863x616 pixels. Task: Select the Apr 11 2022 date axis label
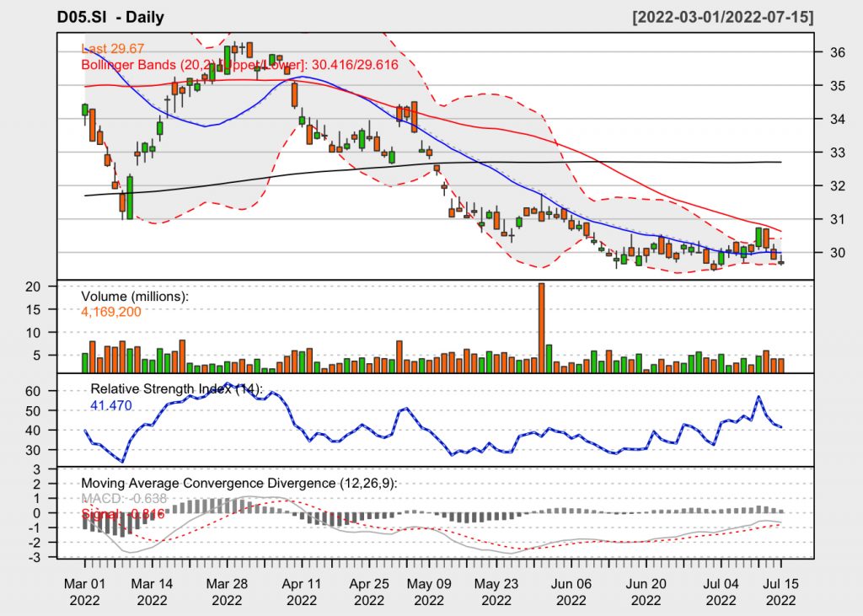[x=302, y=591]
